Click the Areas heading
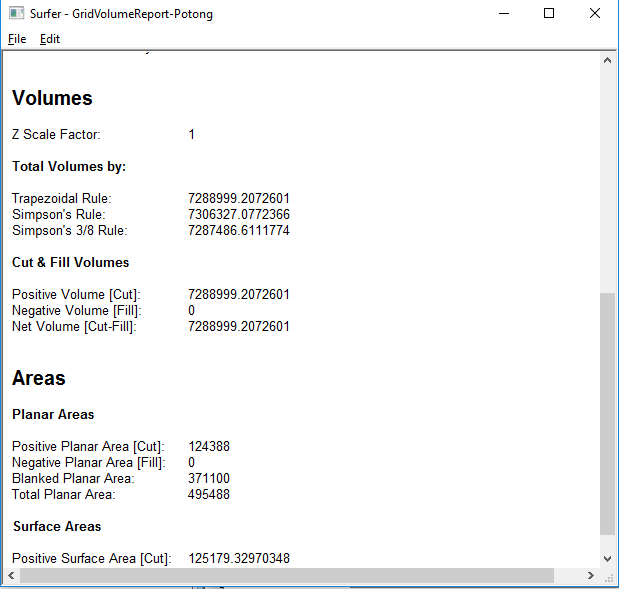619x589 pixels. click(39, 378)
